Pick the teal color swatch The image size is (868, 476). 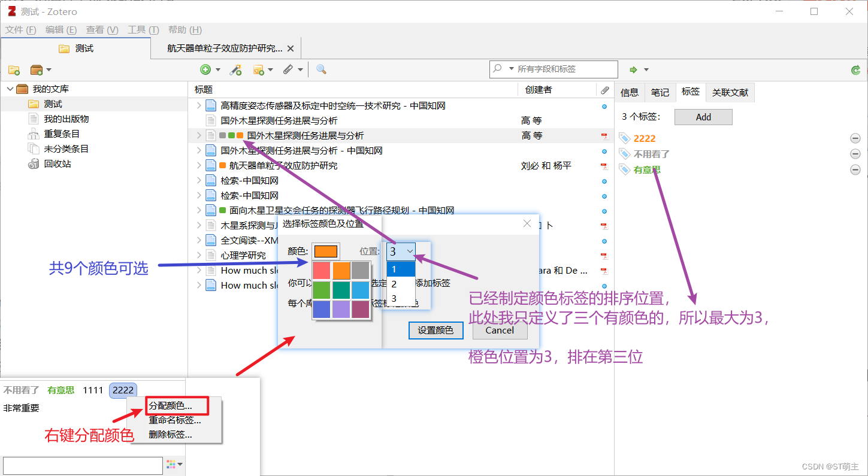(x=341, y=290)
